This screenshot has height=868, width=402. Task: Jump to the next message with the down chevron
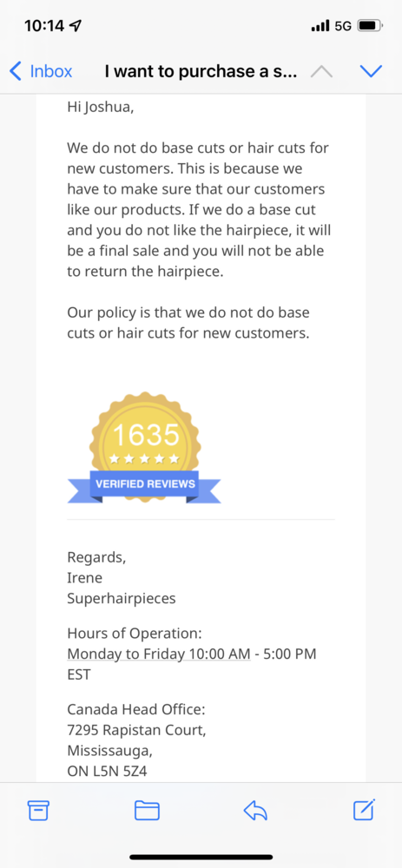371,71
